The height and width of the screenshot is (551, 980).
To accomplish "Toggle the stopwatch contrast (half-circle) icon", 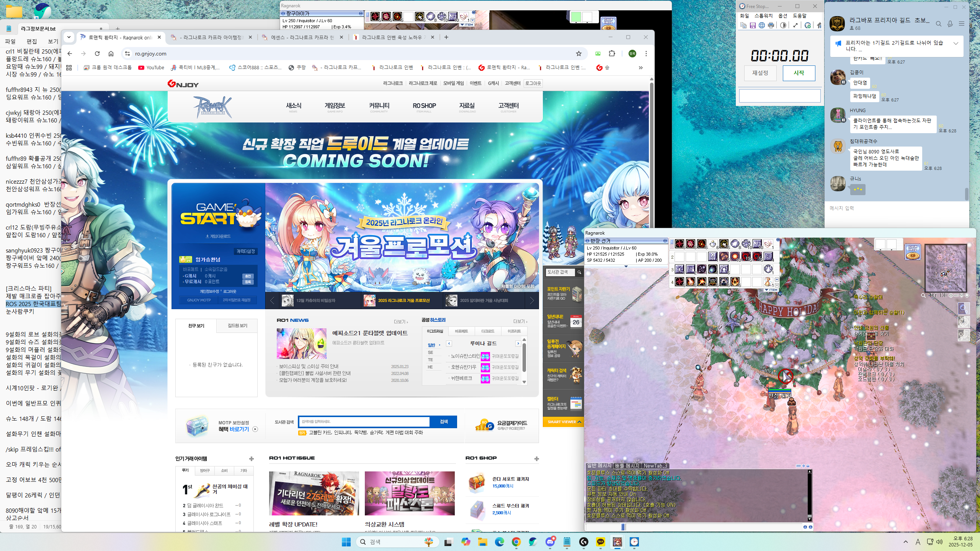I will (x=783, y=25).
